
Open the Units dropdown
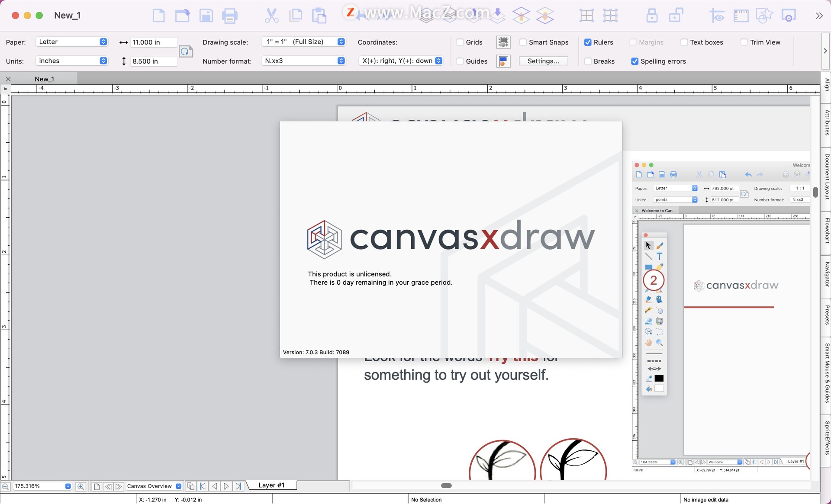coord(72,61)
